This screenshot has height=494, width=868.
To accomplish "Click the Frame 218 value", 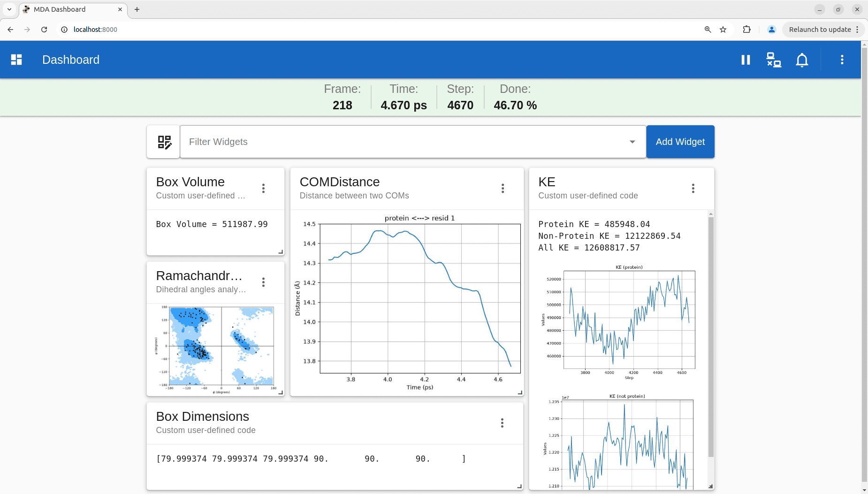I will click(x=342, y=105).
